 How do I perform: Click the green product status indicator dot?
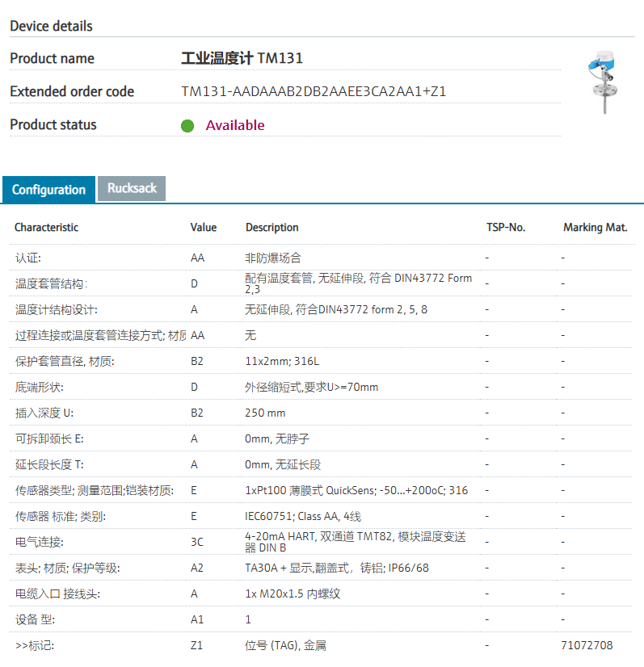pos(187,126)
